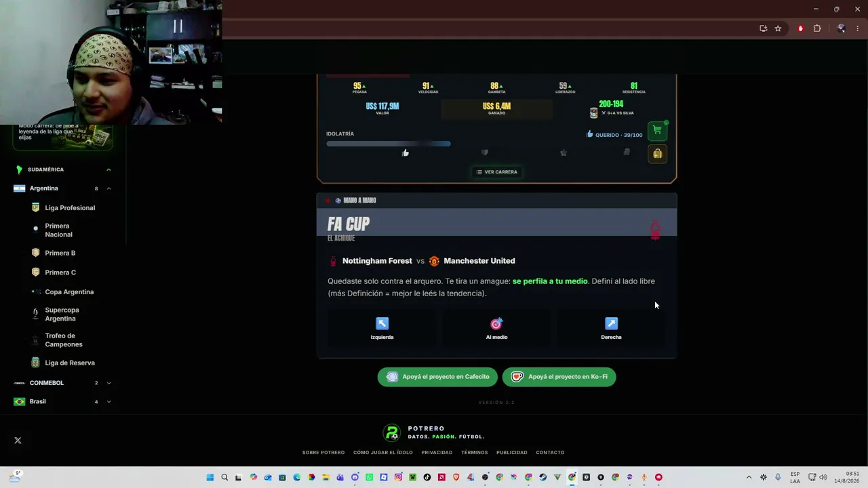Screen dimensions: 868x488
Task: Collapse the Sudamérica section
Action: [x=108, y=169]
